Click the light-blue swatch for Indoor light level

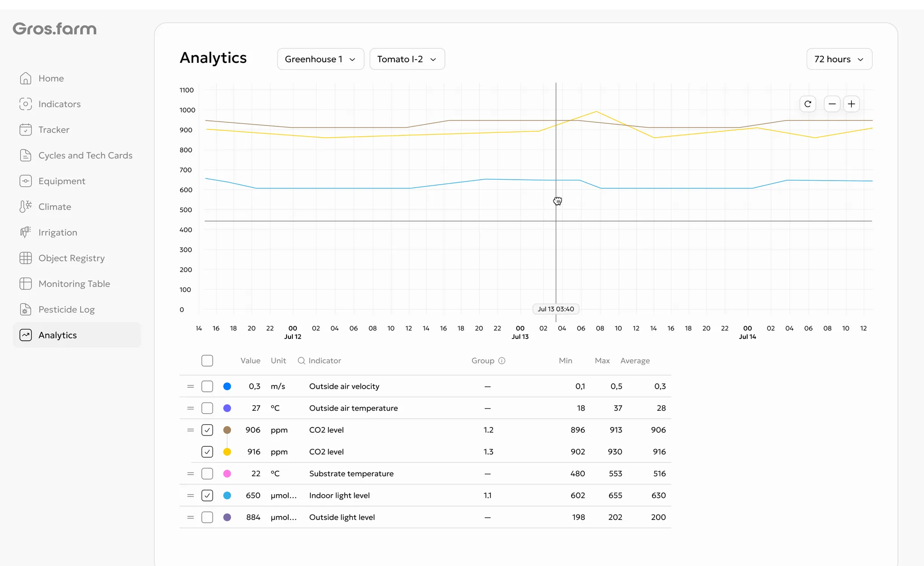[227, 496]
